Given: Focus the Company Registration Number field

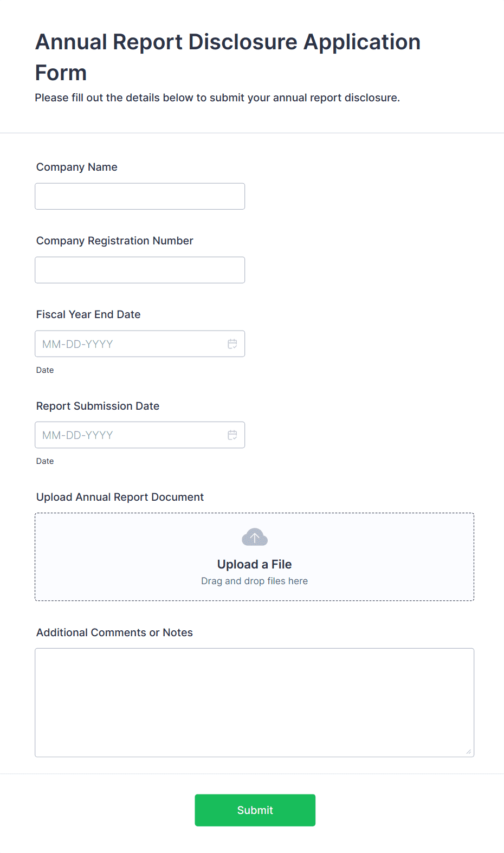Looking at the screenshot, I should 140,270.
